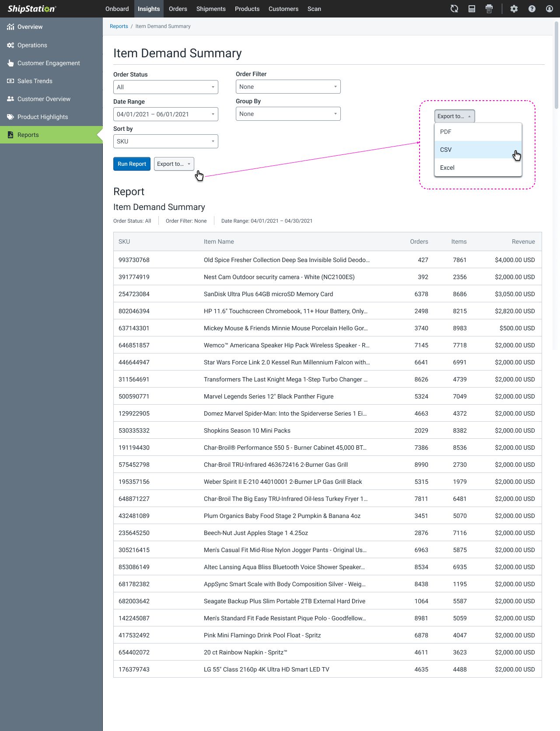
Task: Select Sales Trends in the sidebar
Action: (x=51, y=81)
